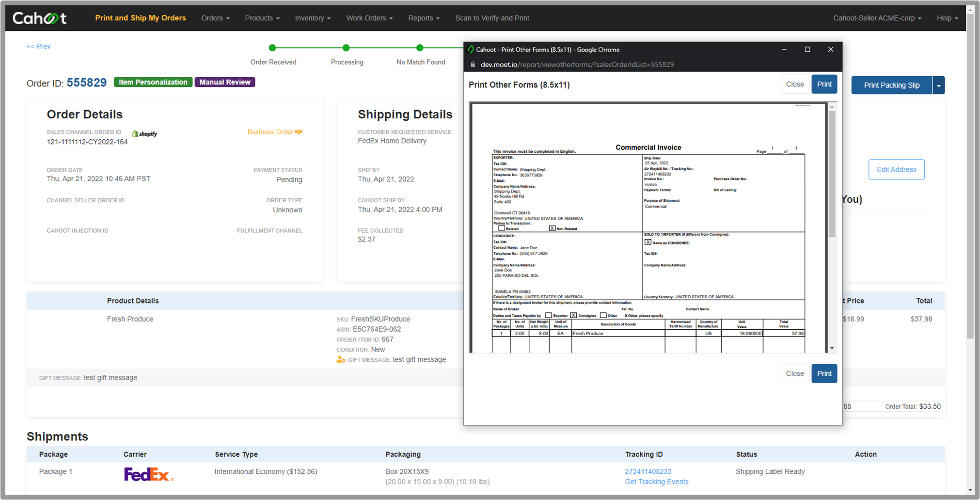This screenshot has width=980, height=500.
Task: Click the bottom Close button in popup
Action: click(794, 373)
